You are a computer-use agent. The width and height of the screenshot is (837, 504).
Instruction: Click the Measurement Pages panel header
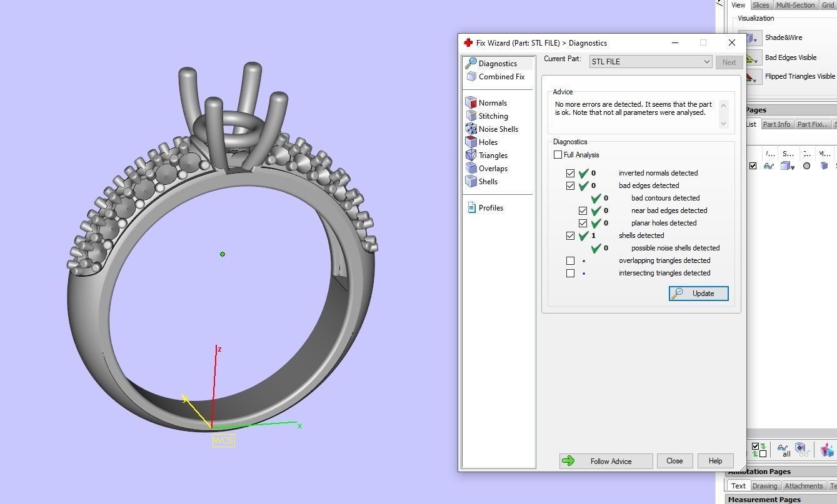click(781, 499)
